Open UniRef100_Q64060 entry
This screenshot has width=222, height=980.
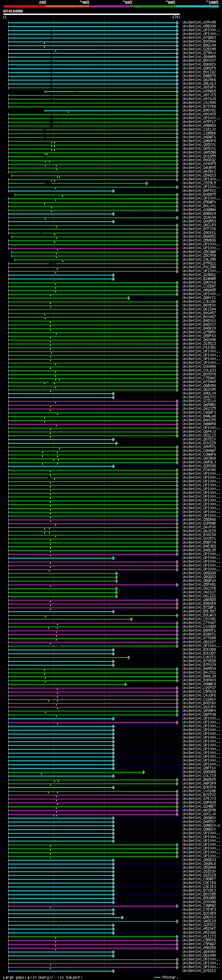coord(199,951)
